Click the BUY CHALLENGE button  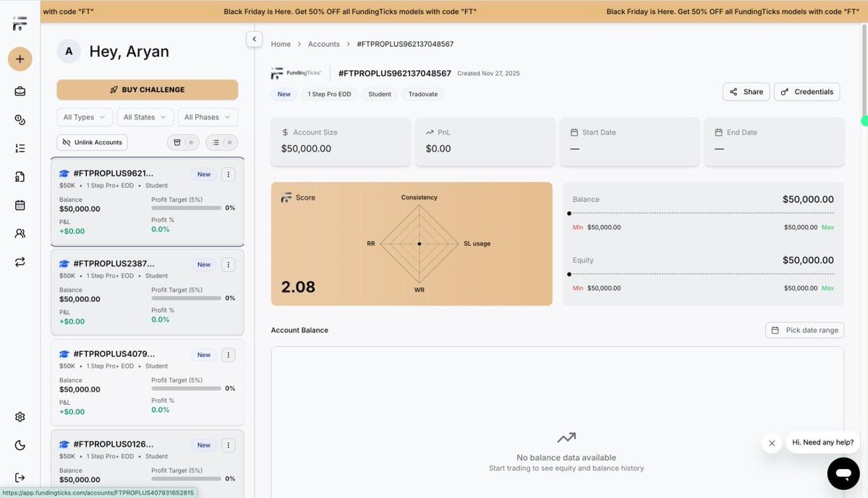(148, 90)
